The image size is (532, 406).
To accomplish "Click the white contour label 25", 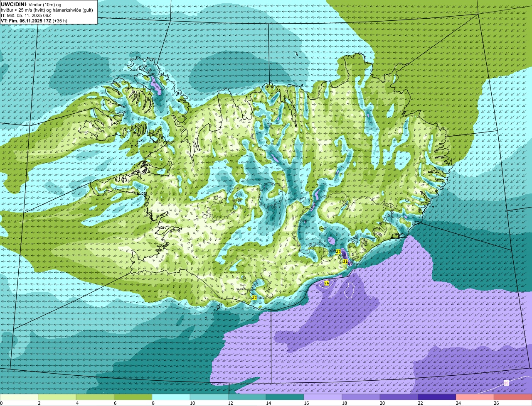I will (506, 383).
